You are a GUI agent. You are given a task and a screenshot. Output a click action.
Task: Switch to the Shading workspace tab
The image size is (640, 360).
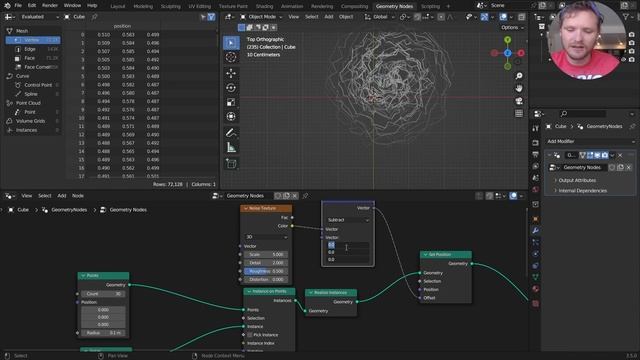[264, 6]
